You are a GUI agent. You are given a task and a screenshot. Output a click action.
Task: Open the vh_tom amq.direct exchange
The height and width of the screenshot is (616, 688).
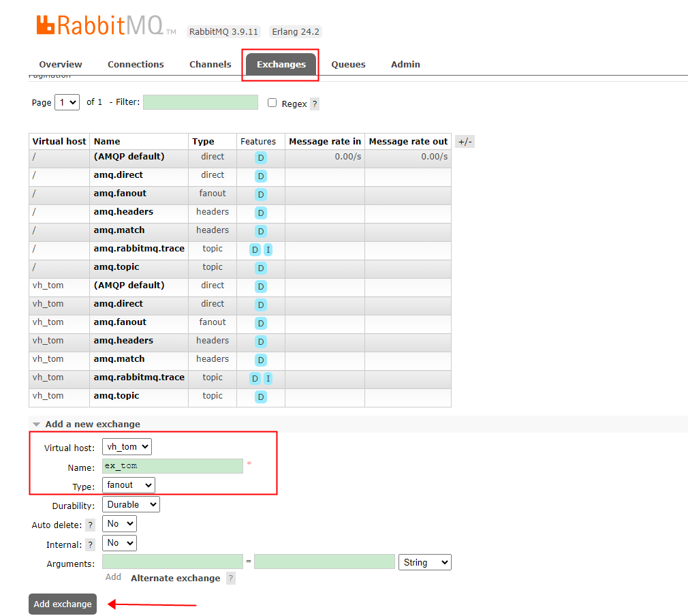coord(118,304)
